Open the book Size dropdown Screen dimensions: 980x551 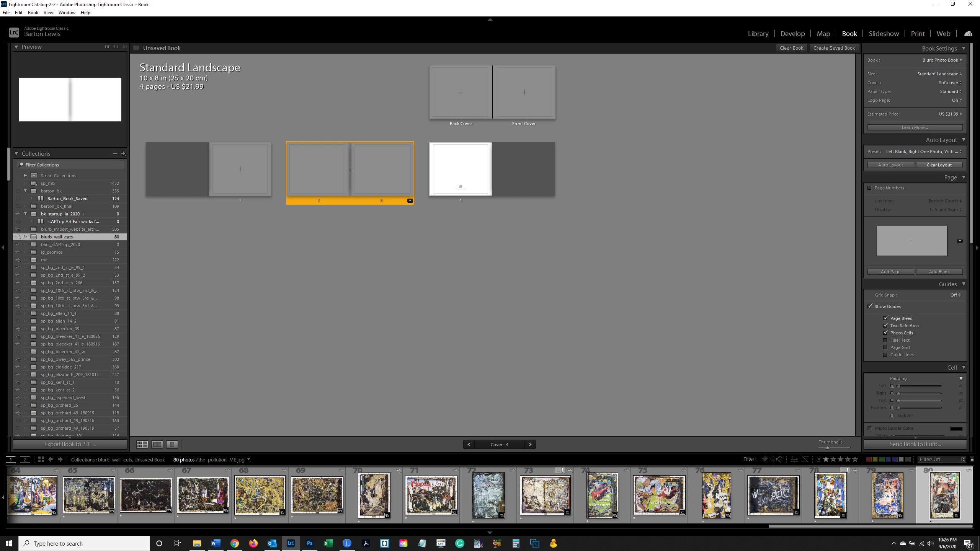pyautogui.click(x=939, y=74)
